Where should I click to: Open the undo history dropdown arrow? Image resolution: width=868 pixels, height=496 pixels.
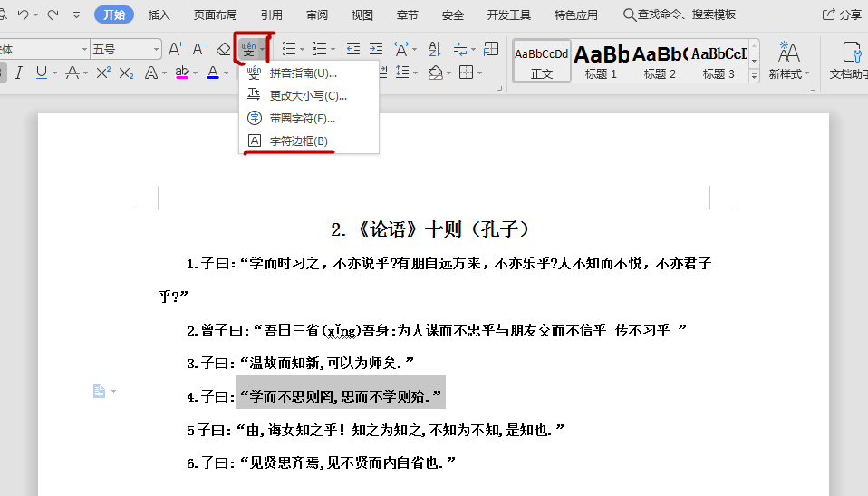(x=36, y=15)
